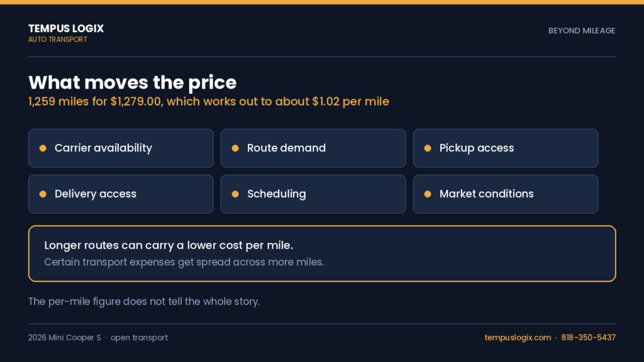Click the longer routes callout box

coord(322,254)
